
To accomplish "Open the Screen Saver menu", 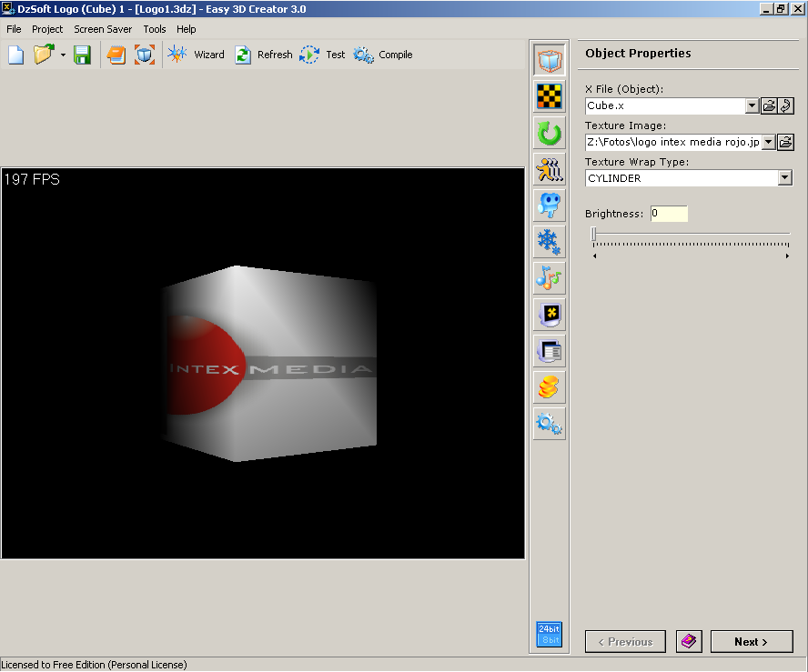I will point(103,29).
